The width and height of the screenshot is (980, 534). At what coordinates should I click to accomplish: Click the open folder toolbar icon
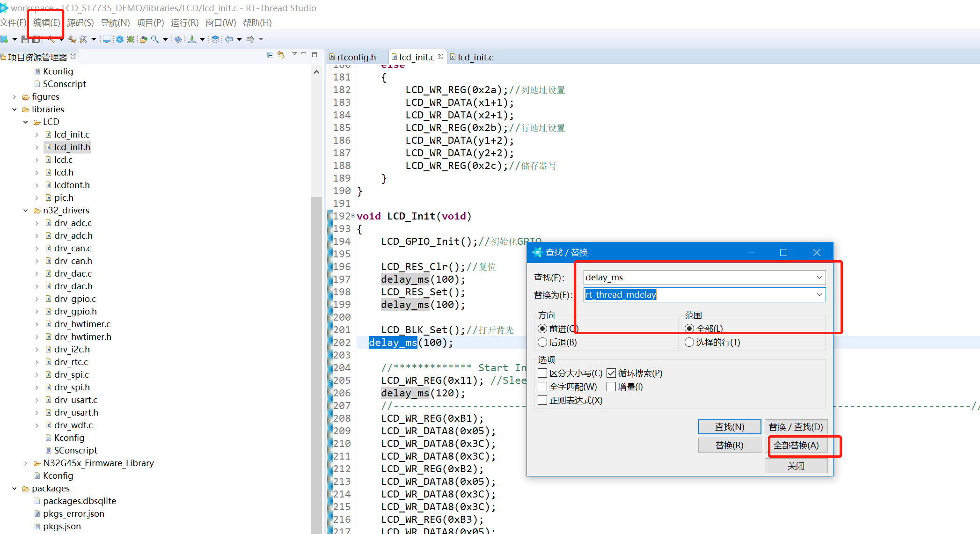click(144, 39)
